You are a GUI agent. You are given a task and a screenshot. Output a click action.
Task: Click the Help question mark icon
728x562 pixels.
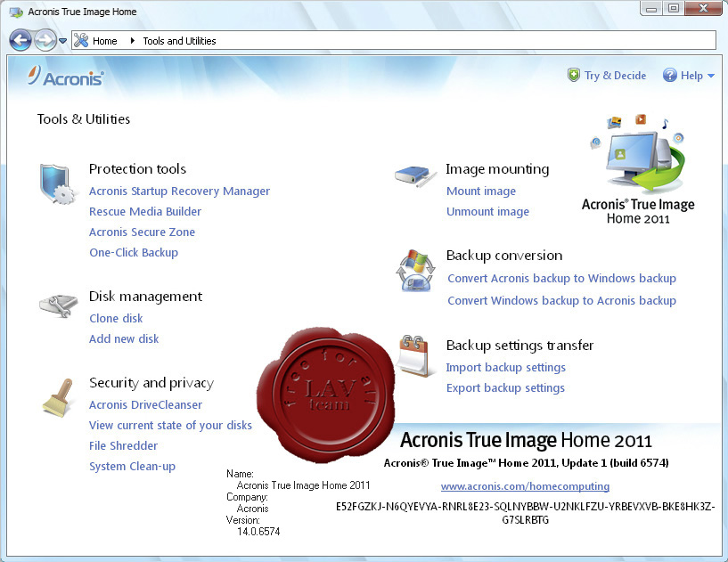click(669, 75)
